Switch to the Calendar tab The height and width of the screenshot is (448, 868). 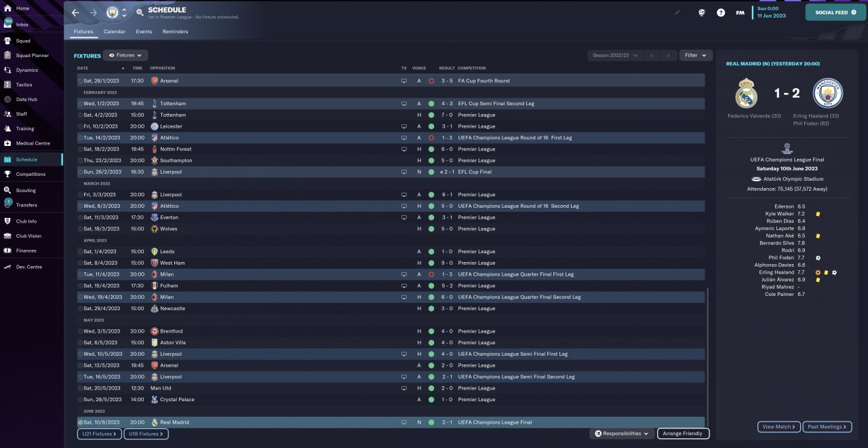(x=115, y=31)
